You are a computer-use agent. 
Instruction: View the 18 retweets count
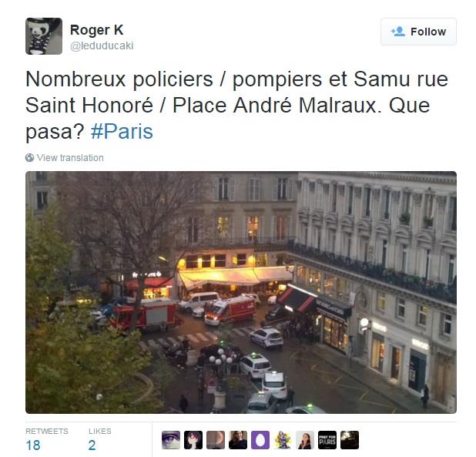tap(33, 445)
